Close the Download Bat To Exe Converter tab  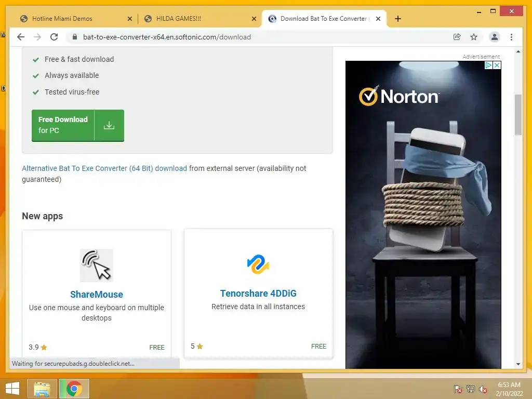(378, 19)
